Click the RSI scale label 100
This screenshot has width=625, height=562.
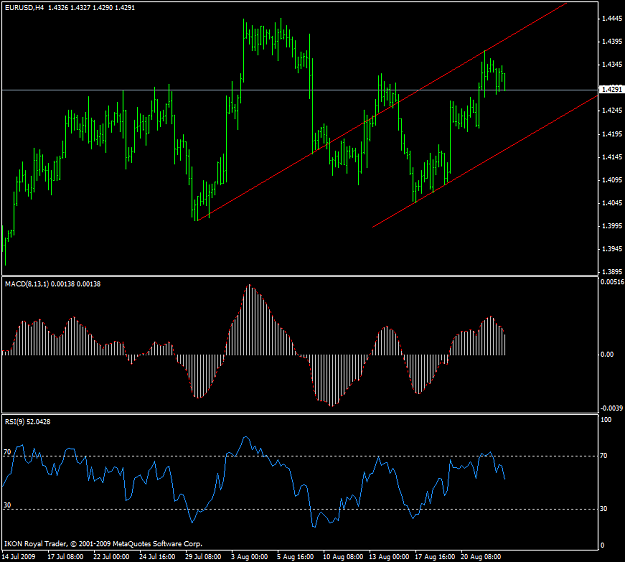(606, 420)
